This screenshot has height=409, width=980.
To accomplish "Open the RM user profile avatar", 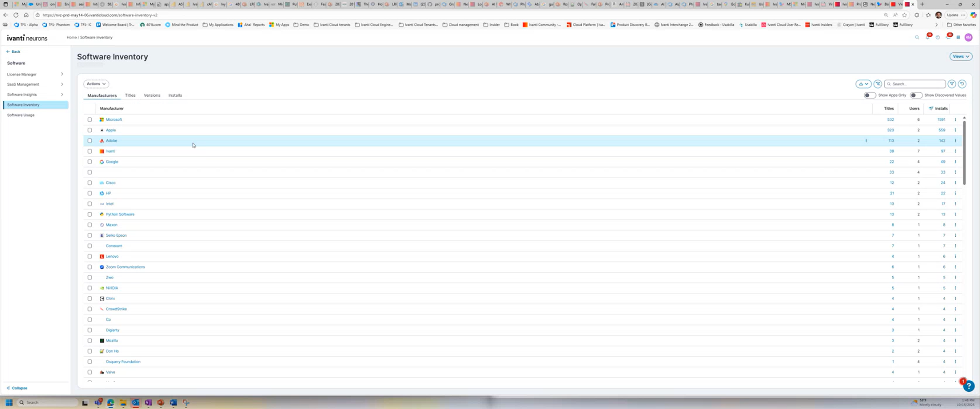I will pos(969,37).
